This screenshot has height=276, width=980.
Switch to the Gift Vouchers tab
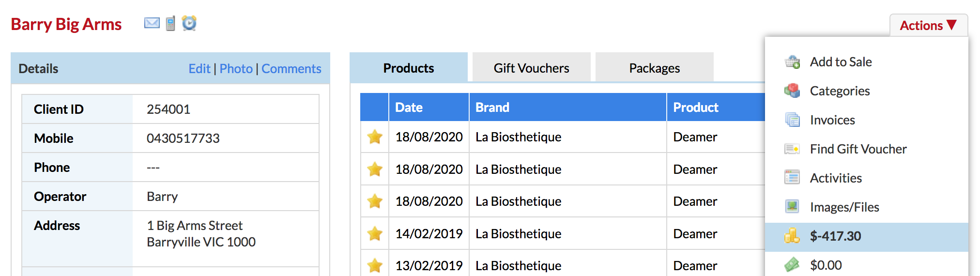[531, 68]
